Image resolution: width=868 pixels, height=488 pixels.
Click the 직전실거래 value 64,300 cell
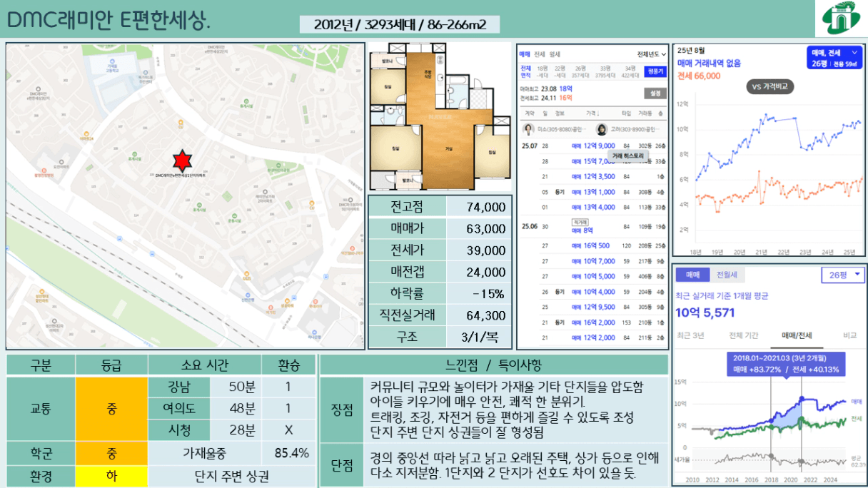[x=480, y=315]
